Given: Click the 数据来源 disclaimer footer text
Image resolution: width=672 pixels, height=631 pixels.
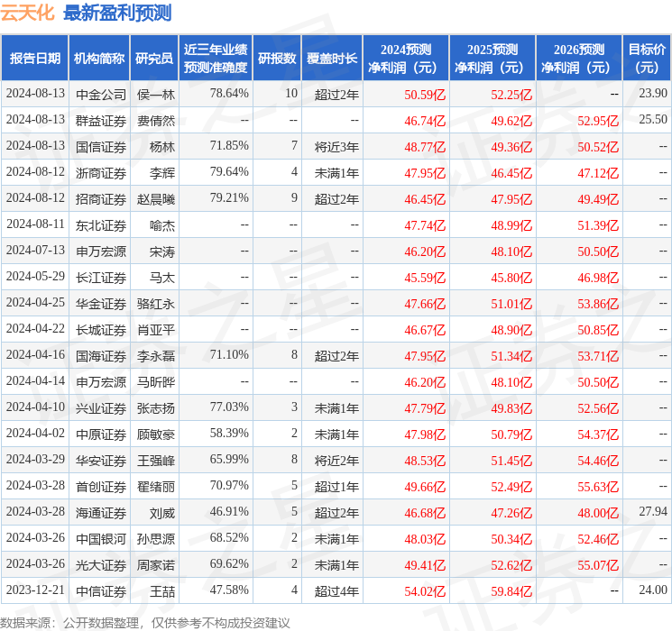Looking at the screenshot, I should tap(145, 622).
